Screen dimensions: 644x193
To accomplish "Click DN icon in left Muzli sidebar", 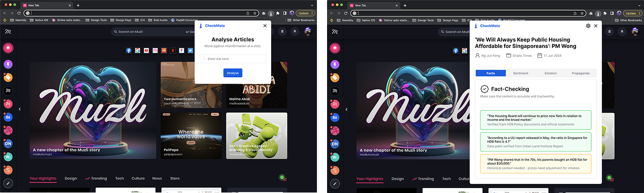I will pyautogui.click(x=9, y=144).
